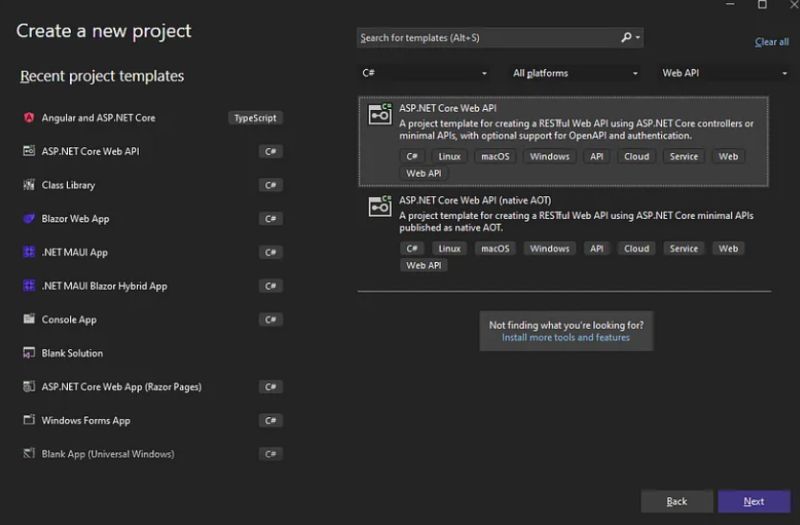Open the C# language filter dropdown
800x525 pixels.
coord(424,73)
